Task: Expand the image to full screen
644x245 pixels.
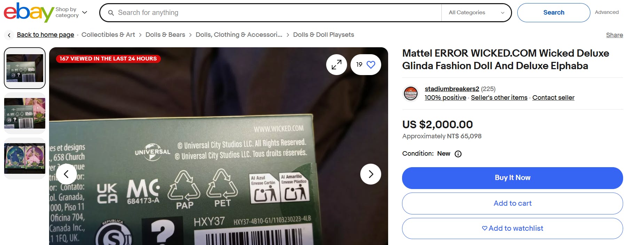Action: 336,65
